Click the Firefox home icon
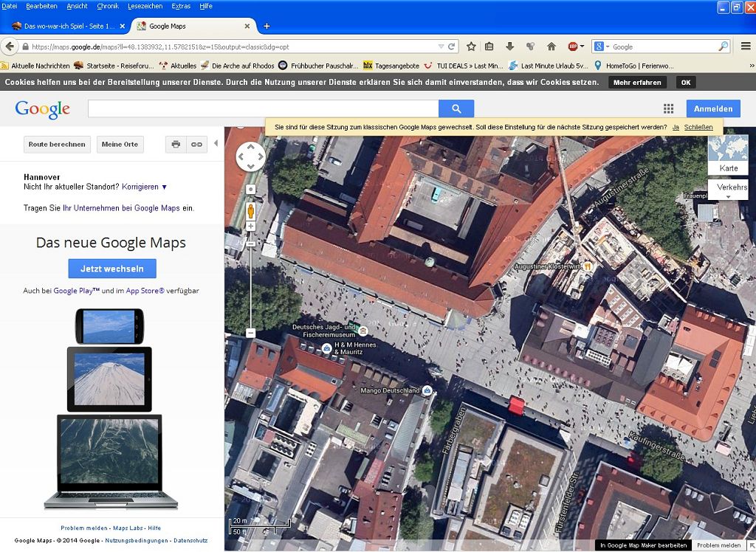This screenshot has width=756, height=552. (551, 46)
